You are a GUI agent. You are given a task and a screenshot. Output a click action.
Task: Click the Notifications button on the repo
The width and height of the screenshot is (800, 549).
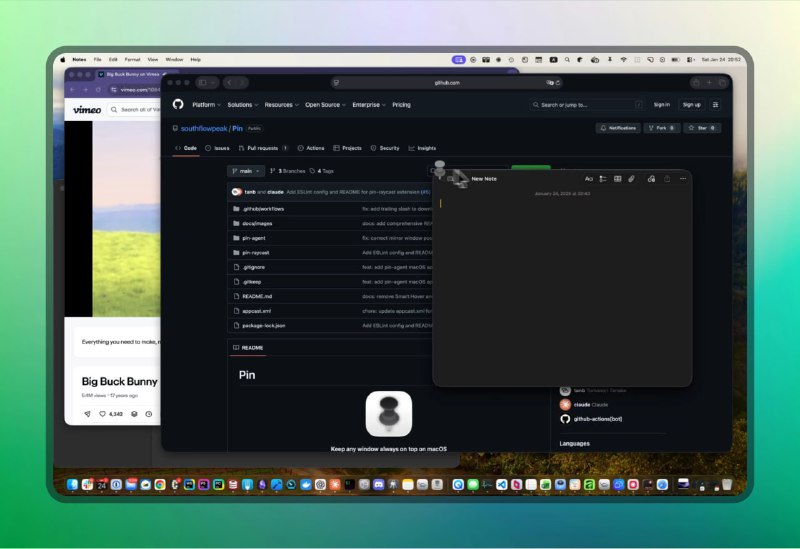pyautogui.click(x=618, y=128)
